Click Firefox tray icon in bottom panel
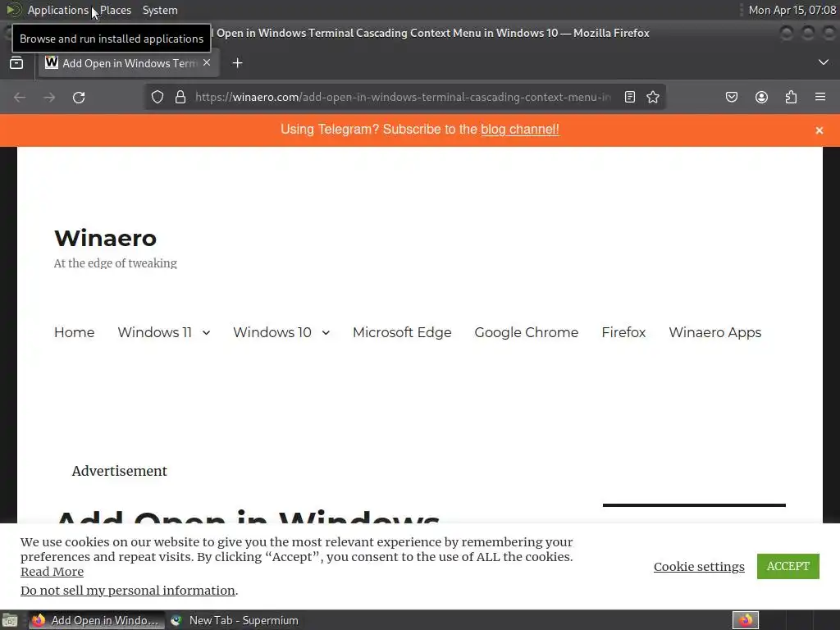840x630 pixels. (746, 620)
